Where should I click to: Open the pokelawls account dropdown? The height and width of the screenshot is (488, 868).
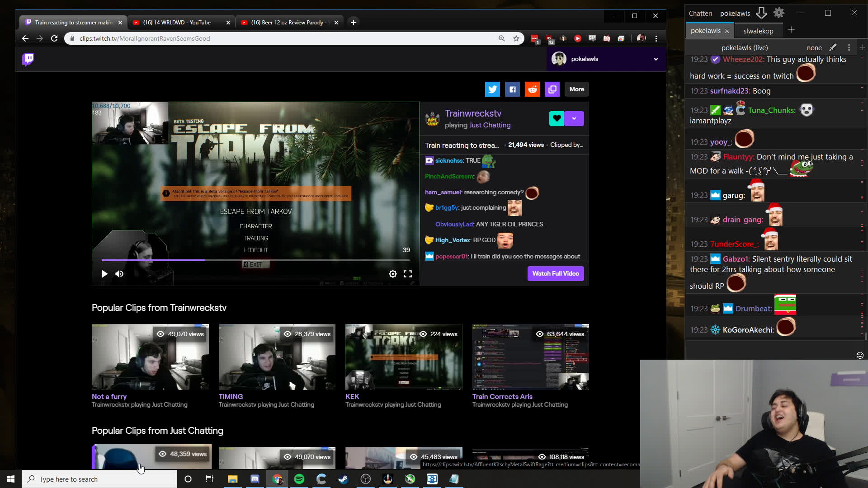point(655,59)
